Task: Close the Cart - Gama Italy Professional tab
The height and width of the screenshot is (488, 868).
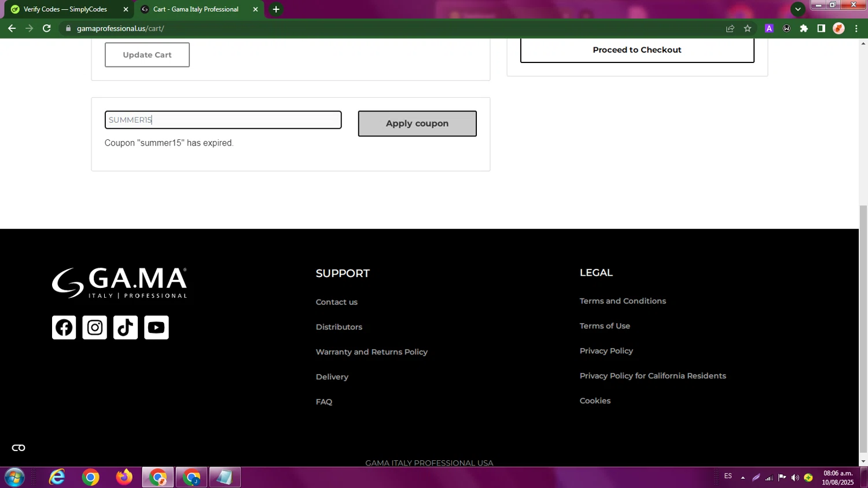Action: click(x=255, y=9)
